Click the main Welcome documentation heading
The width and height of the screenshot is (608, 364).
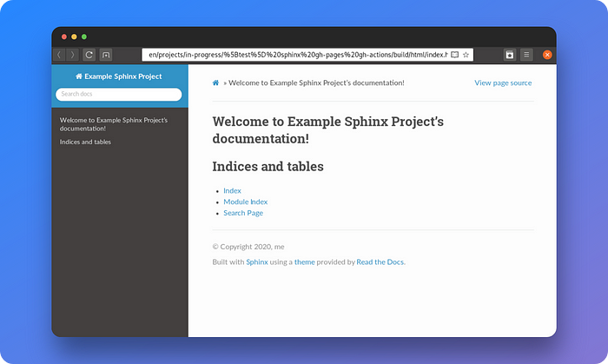[x=327, y=129]
